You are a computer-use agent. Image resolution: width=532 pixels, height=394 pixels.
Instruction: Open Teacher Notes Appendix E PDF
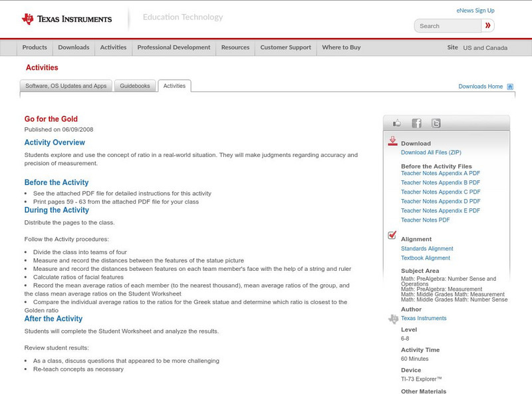coord(440,210)
